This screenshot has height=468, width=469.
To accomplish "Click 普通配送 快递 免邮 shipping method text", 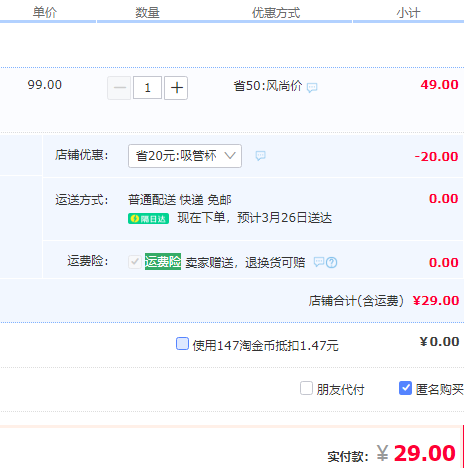I will click(180, 200).
